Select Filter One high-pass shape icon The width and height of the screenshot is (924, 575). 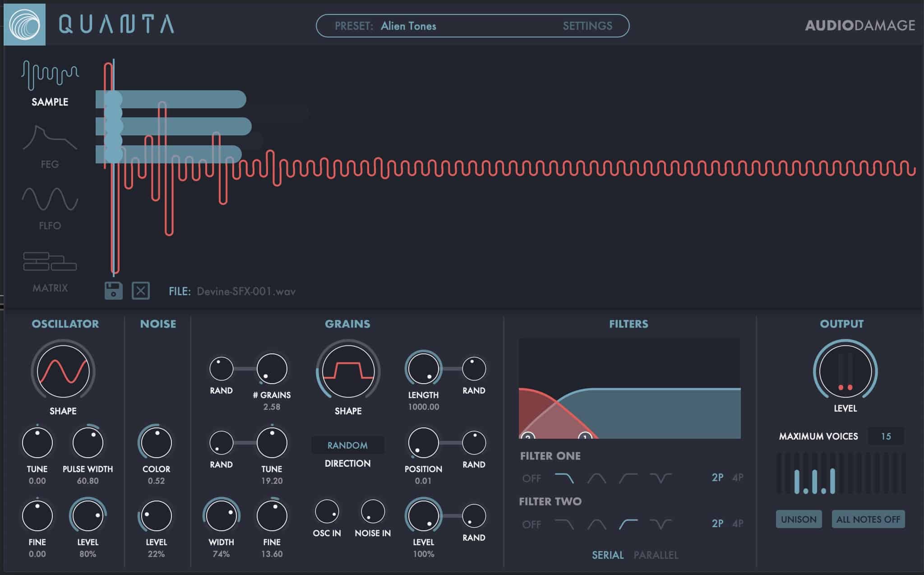pos(628,478)
